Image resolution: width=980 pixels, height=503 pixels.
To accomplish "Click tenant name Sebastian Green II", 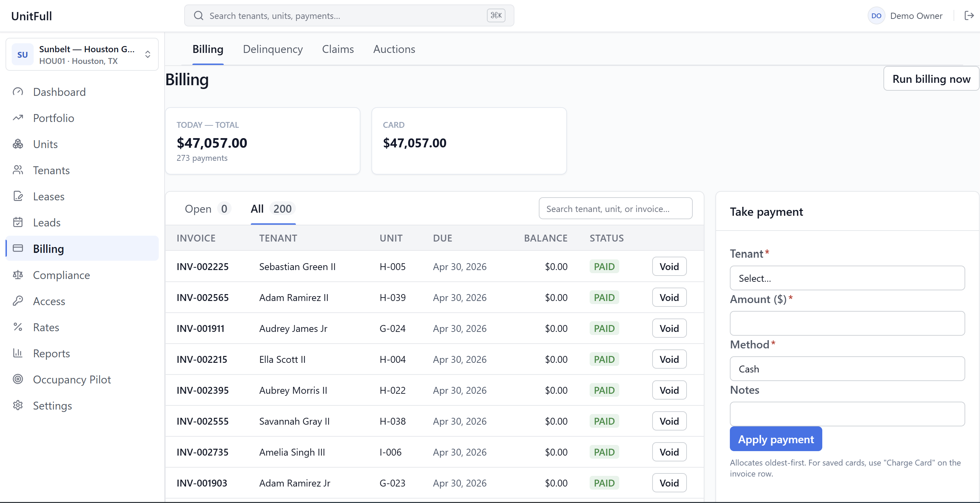I will point(297,266).
